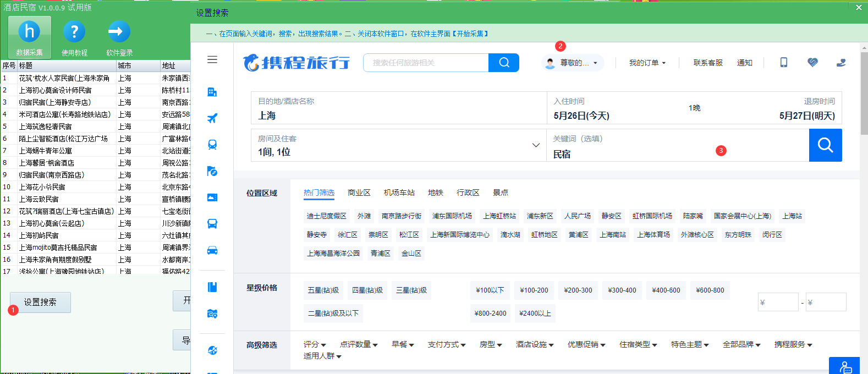Select the flight airplane icon in sidebar

[x=212, y=118]
